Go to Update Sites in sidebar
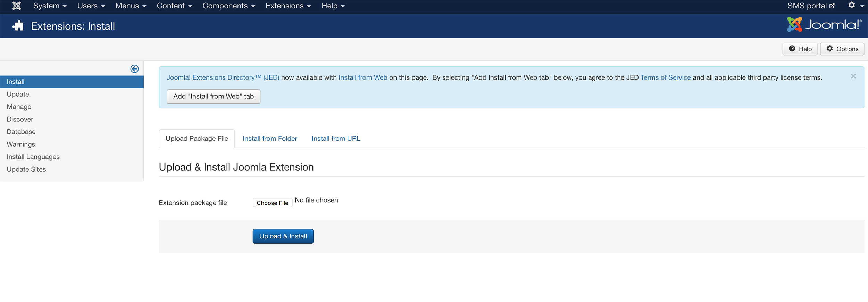This screenshot has width=868, height=302. tap(72, 169)
